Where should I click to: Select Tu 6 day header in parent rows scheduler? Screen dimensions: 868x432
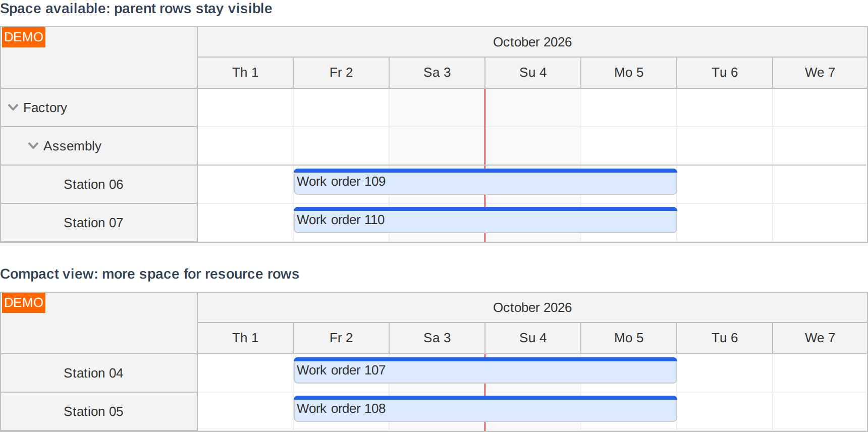click(725, 73)
